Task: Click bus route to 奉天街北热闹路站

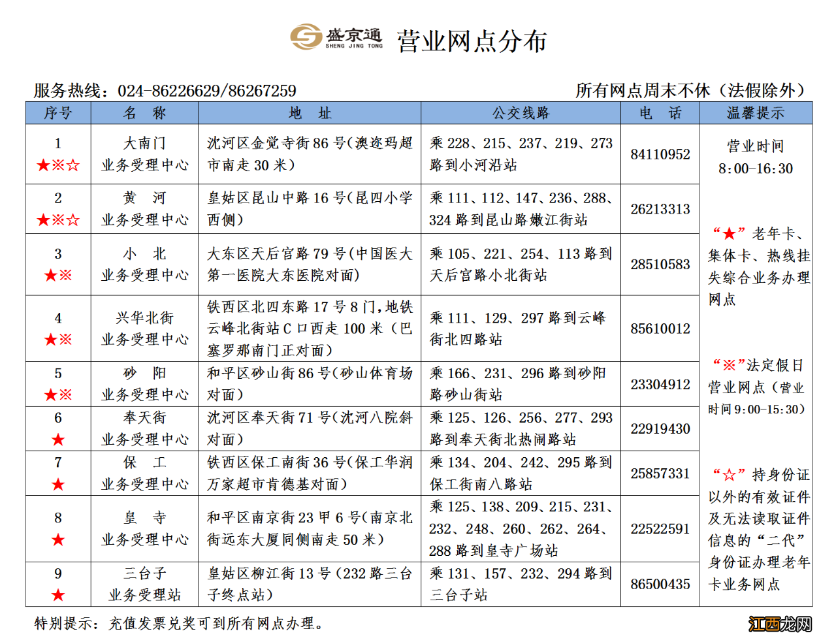Action: tap(521, 428)
